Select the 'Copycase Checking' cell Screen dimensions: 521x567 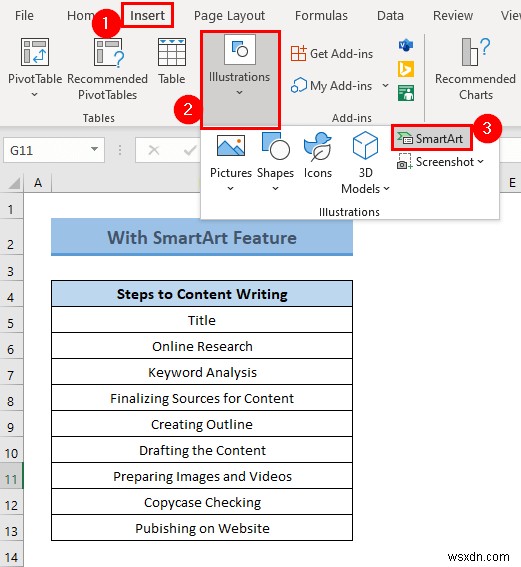click(x=202, y=502)
